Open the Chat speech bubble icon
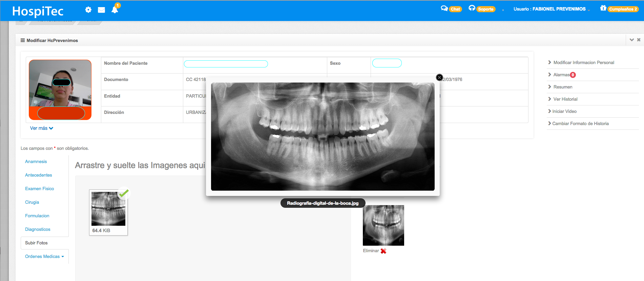Viewport: 644px width, 281px height. coord(444,8)
